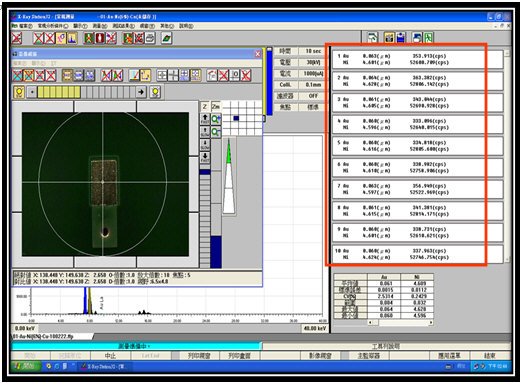Select measurement result row 5 Au Ni
Screen dimensions: 521x383
(417, 146)
